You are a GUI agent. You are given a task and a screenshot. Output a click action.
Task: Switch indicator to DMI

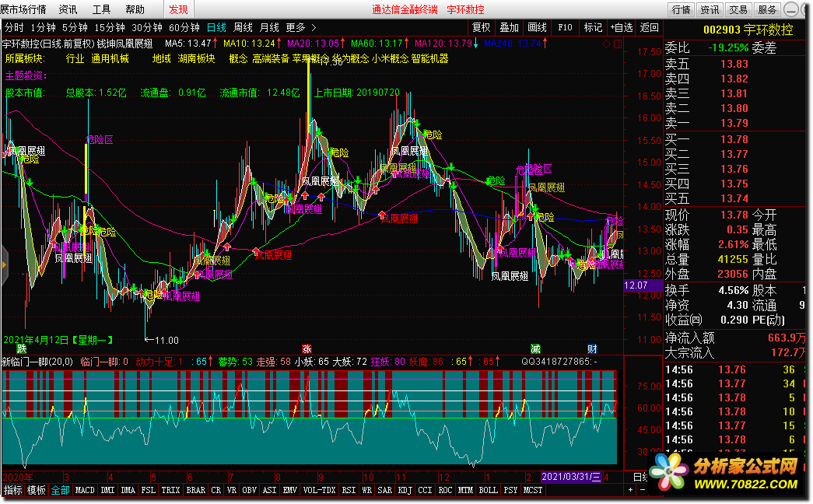(107, 490)
